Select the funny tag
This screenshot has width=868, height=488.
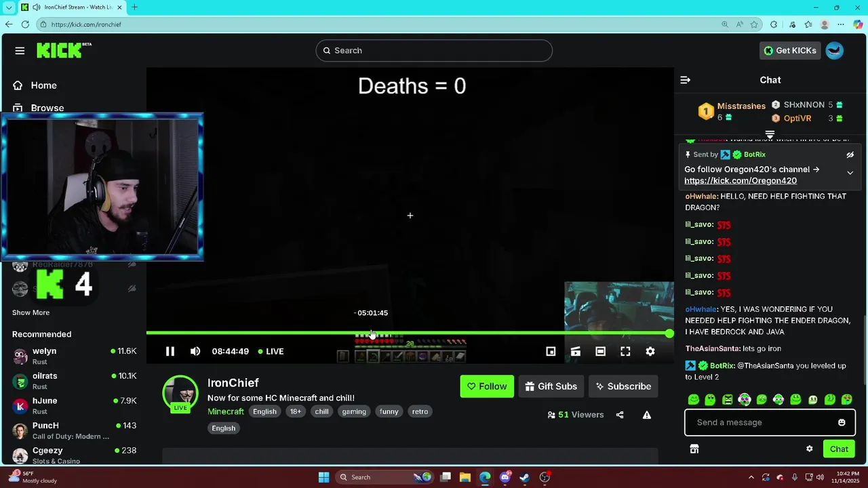tap(389, 411)
